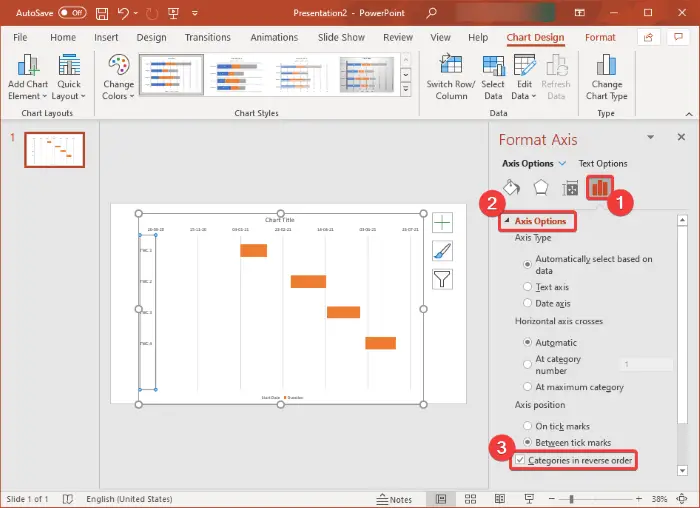Adjust the zoom slider handle
The image size is (700, 508).
(571, 499)
